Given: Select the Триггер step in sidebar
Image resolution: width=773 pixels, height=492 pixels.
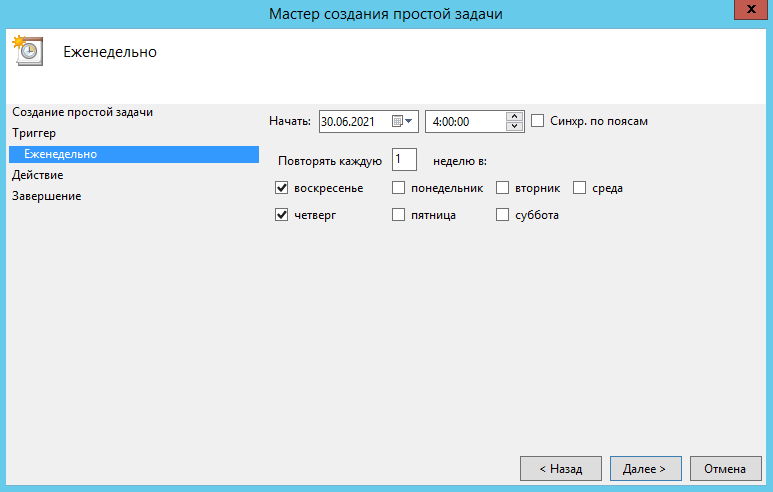Looking at the screenshot, I should 35,132.
